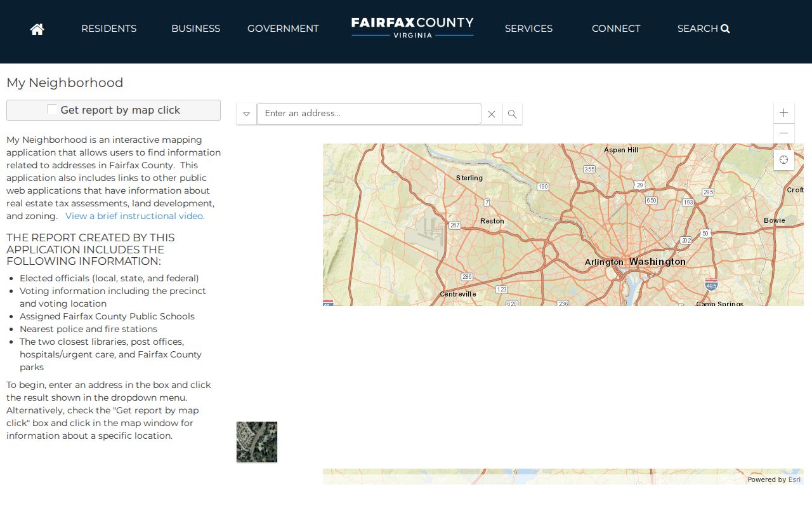Image resolution: width=812 pixels, height=508 pixels.
Task: Click the route 286 shield on map
Action: [x=467, y=277]
